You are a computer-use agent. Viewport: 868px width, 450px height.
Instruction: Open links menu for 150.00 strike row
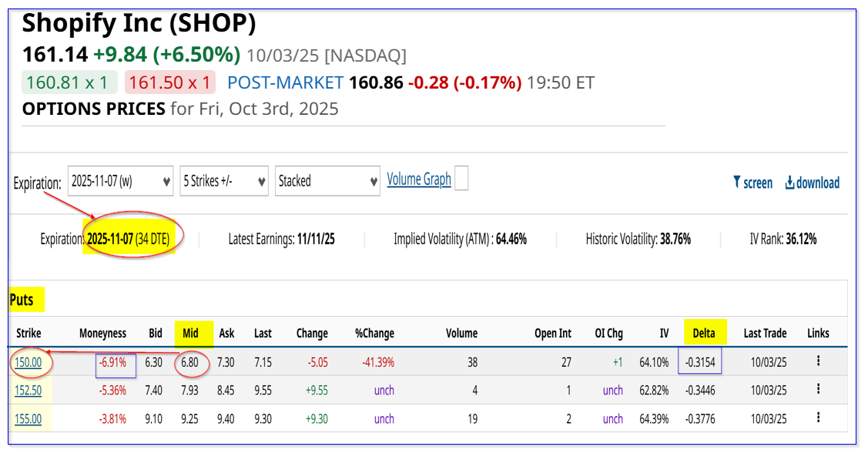(818, 361)
